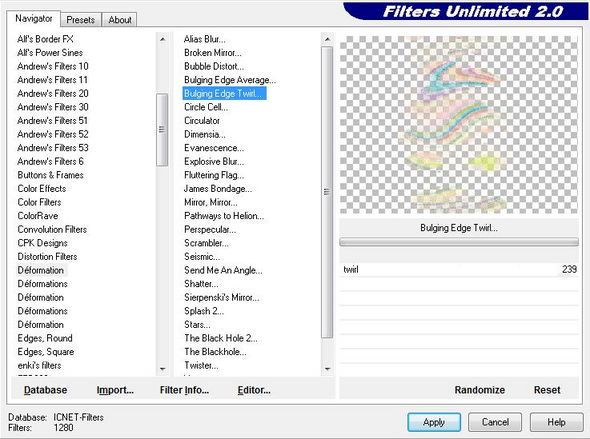Select Andrew's Filters 10 category
This screenshot has height=439, width=590.
[x=53, y=66]
